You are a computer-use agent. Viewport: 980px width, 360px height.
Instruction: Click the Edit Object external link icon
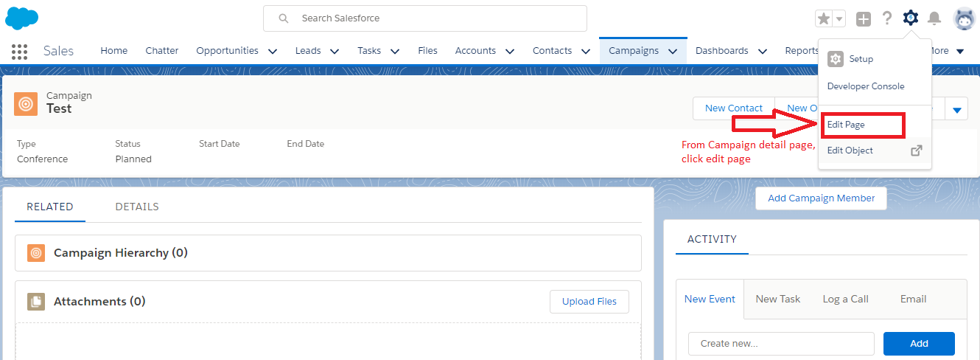pyautogui.click(x=917, y=150)
